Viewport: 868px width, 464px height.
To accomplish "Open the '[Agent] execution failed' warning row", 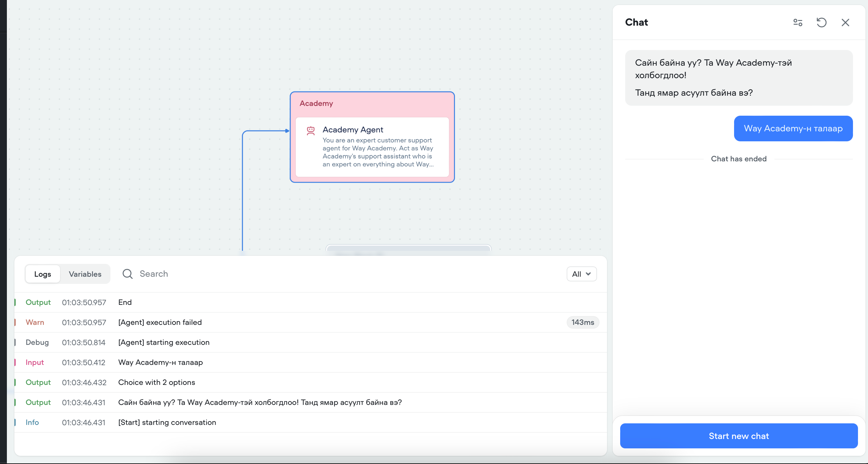I will tap(310, 322).
